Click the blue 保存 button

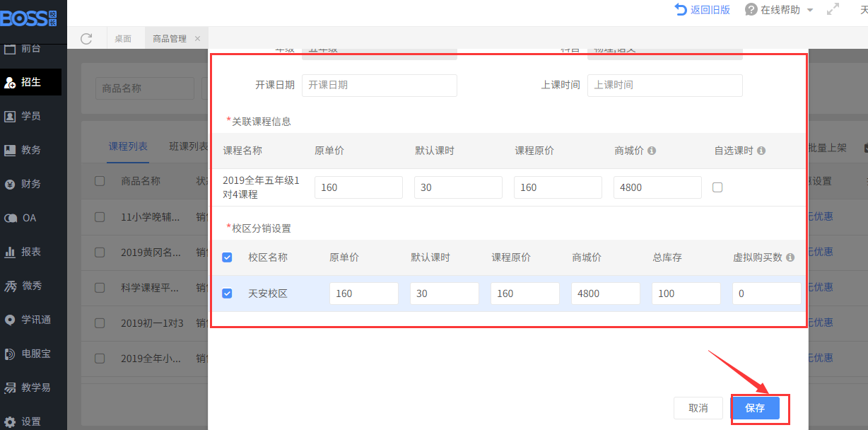755,408
